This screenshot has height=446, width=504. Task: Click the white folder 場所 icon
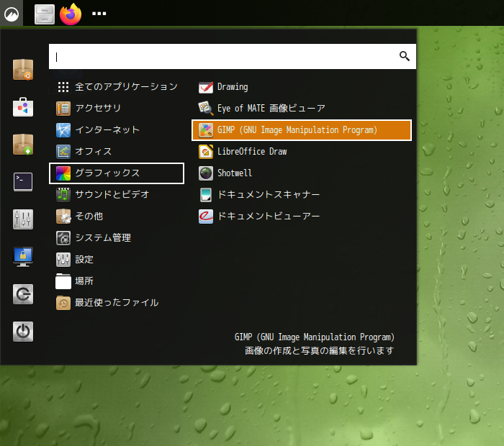pyautogui.click(x=63, y=281)
